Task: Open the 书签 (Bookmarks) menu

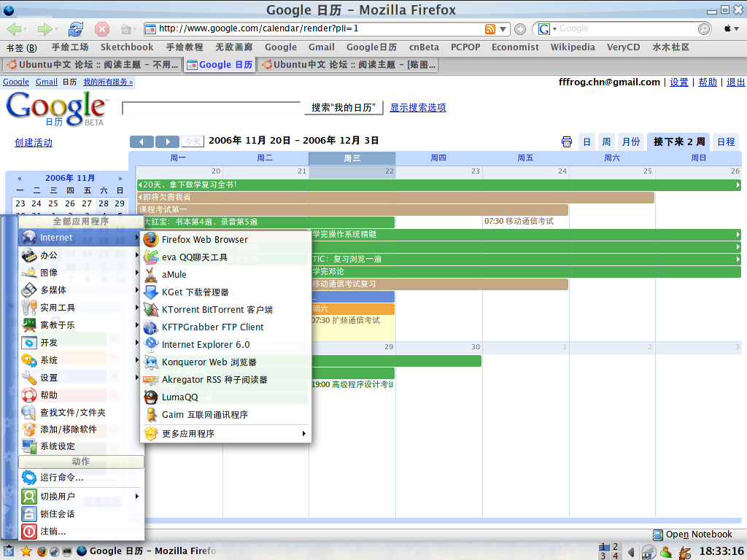Action: point(21,47)
